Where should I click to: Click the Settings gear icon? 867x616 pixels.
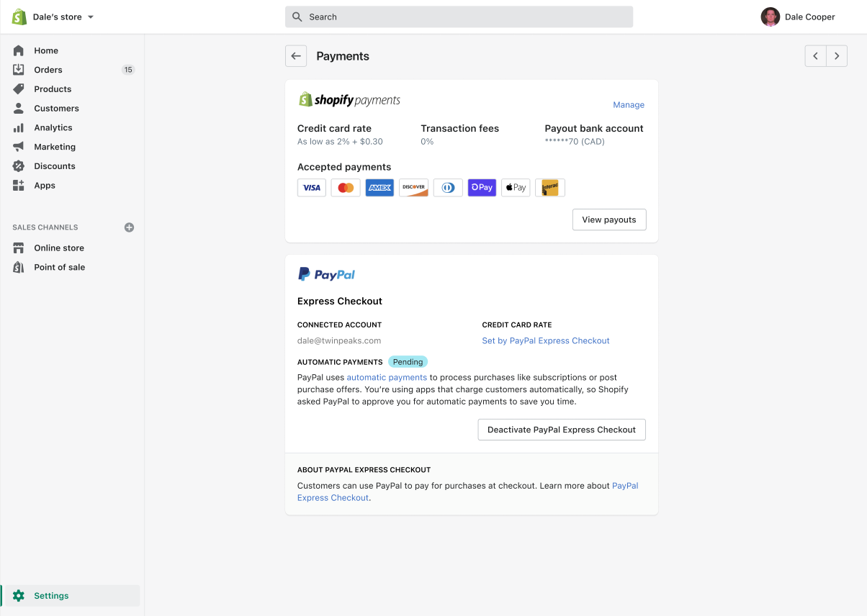click(19, 596)
